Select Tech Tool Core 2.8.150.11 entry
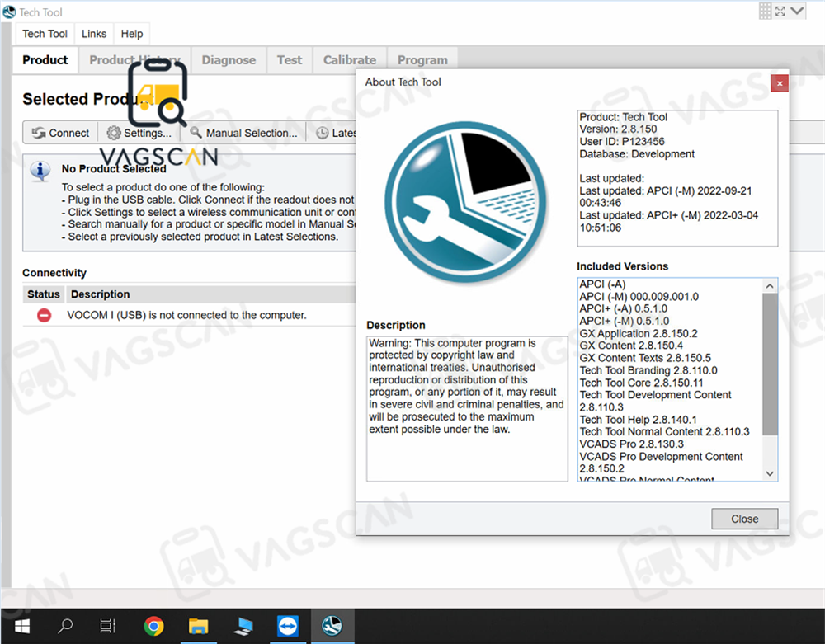This screenshot has height=644, width=825. 641,383
